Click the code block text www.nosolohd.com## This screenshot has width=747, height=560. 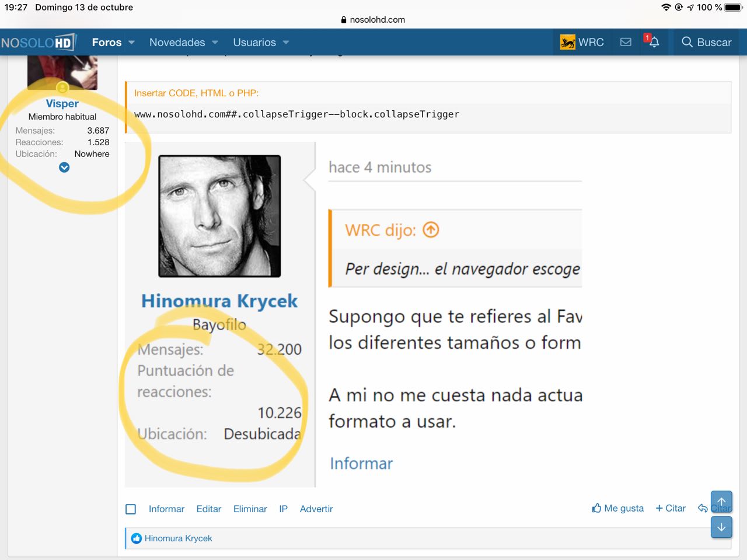(x=296, y=114)
